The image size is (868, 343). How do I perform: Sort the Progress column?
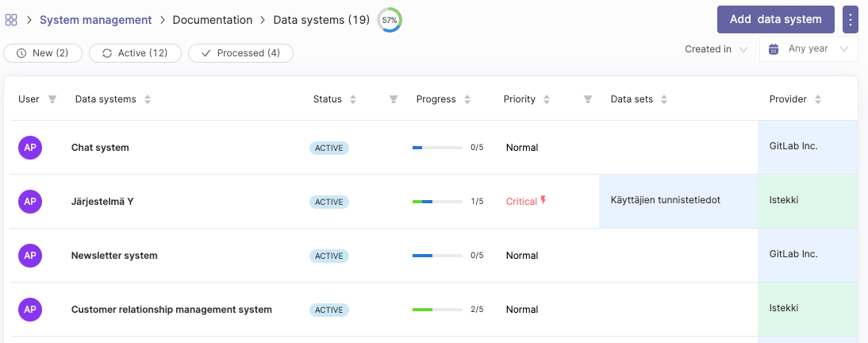[x=467, y=99]
